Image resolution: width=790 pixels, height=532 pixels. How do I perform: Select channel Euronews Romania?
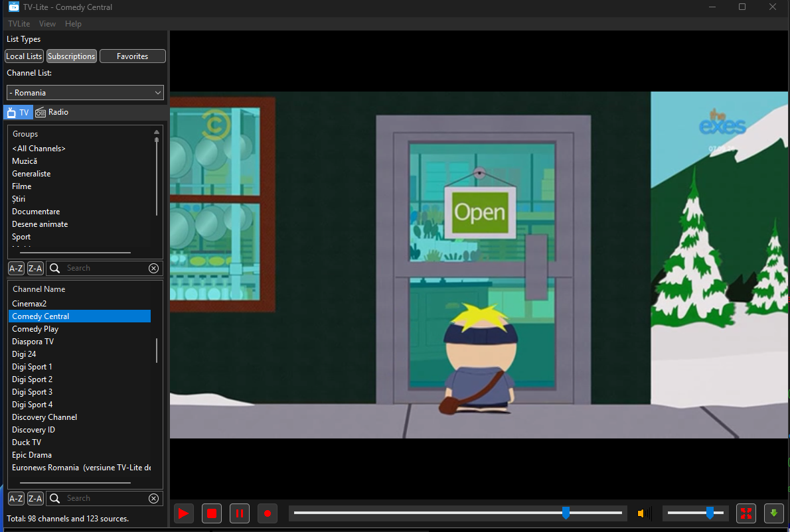pos(80,467)
